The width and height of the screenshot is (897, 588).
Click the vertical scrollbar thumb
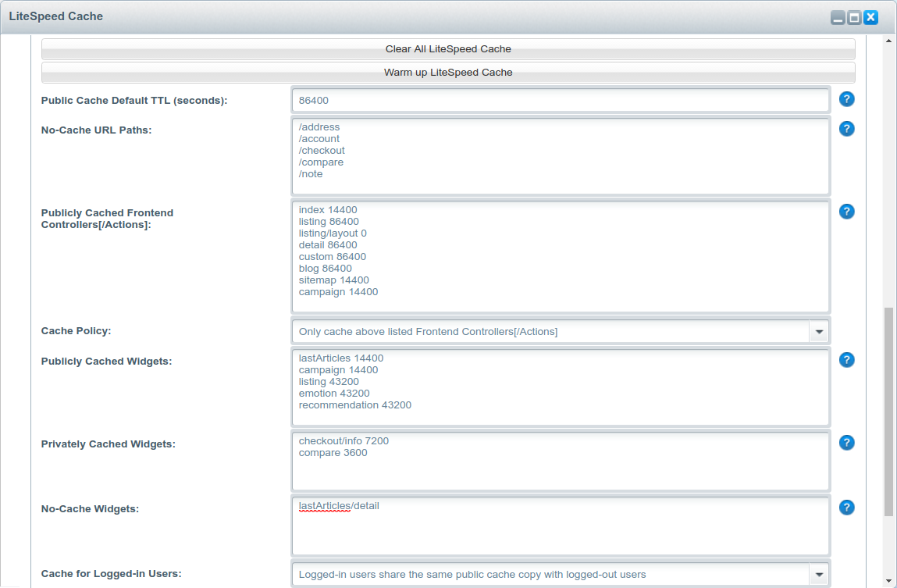pyautogui.click(x=888, y=412)
